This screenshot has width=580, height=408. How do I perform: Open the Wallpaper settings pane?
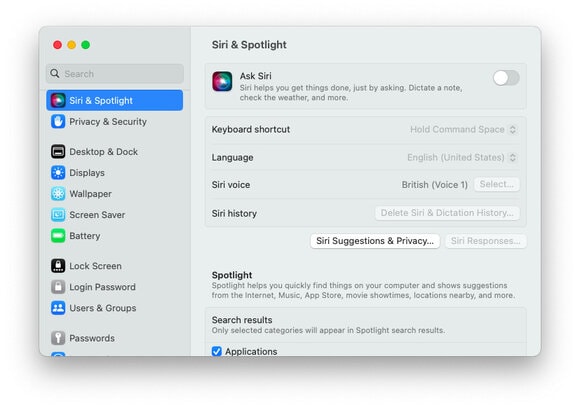(115, 193)
